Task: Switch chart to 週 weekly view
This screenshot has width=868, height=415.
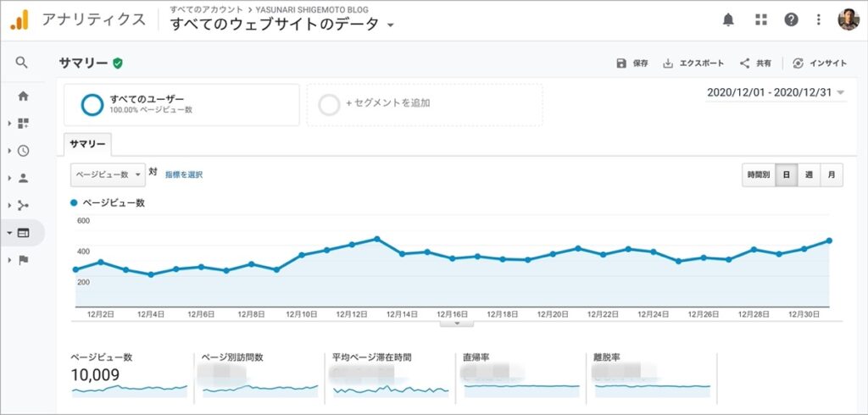Action: pyautogui.click(x=809, y=174)
